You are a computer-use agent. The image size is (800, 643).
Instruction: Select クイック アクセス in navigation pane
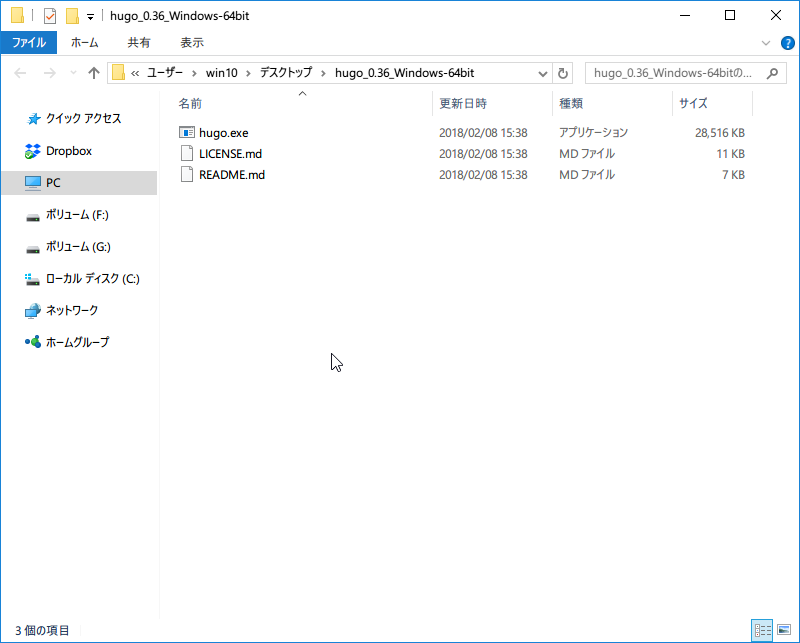pyautogui.click(x=84, y=119)
